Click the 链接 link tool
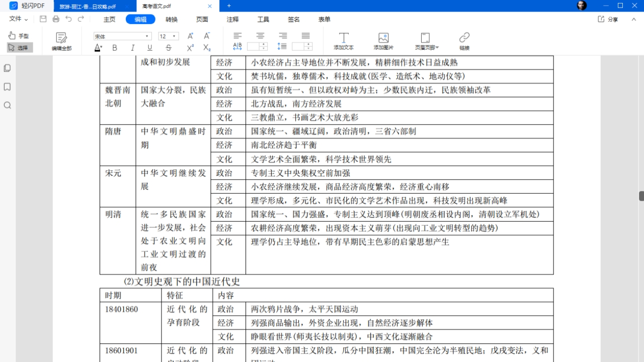644x362 pixels. pyautogui.click(x=464, y=42)
